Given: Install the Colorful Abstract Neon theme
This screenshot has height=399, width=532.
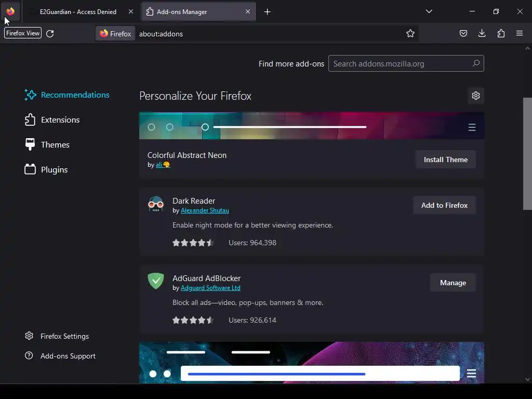Looking at the screenshot, I should pyautogui.click(x=445, y=159).
